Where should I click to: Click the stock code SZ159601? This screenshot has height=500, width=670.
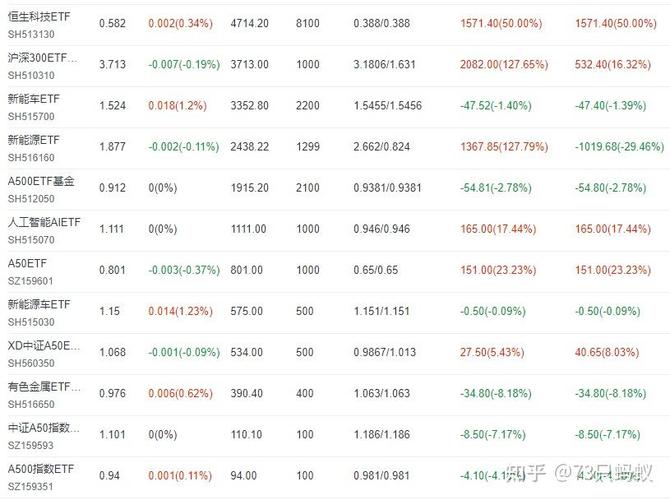point(33,280)
